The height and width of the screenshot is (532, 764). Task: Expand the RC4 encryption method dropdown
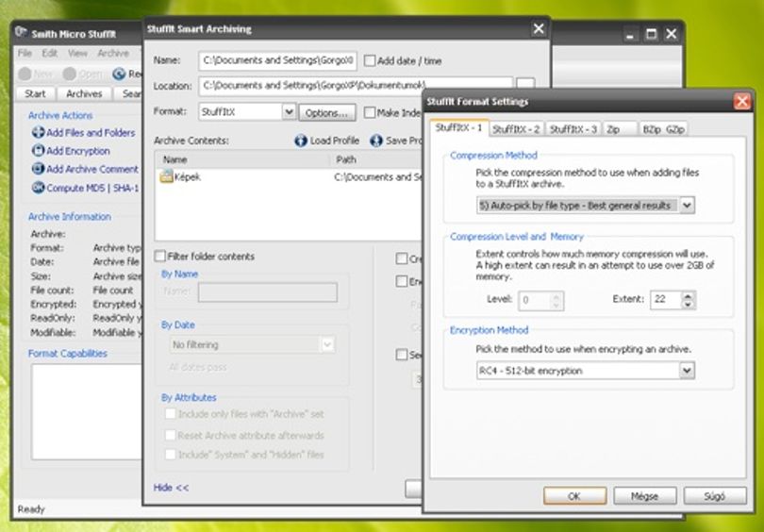687,371
